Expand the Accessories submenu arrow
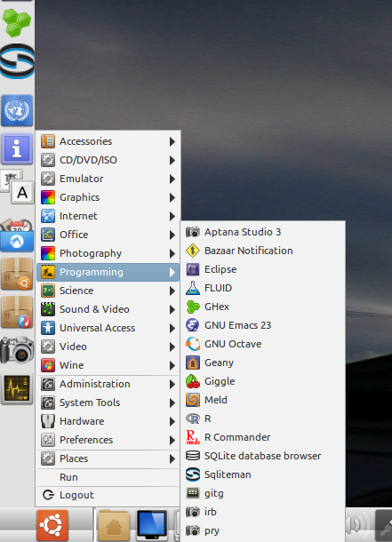The height and width of the screenshot is (542, 392). click(172, 141)
